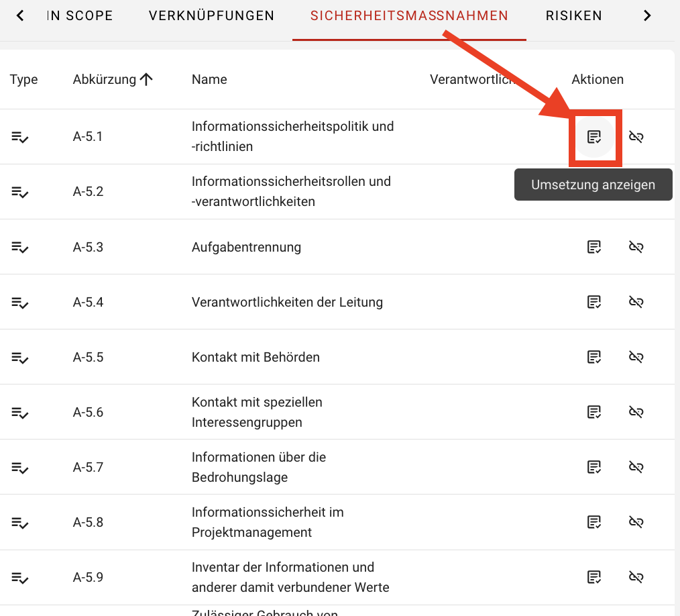The height and width of the screenshot is (616, 680).
Task: Click the Umsetzung anzeigen tooltip label
Action: (x=593, y=184)
